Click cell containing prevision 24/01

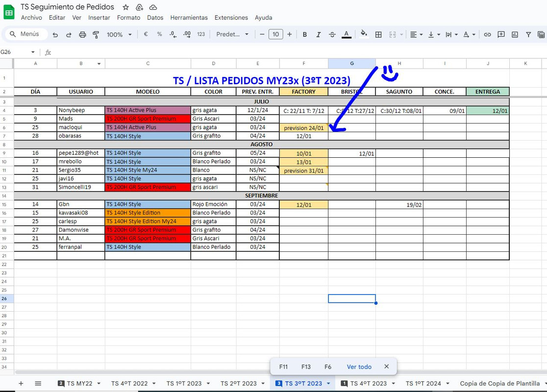303,127
